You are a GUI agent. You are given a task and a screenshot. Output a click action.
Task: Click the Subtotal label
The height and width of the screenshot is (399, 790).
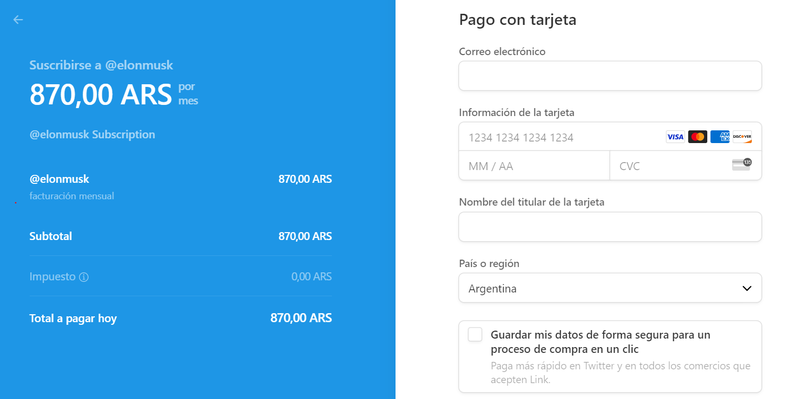tap(50, 236)
